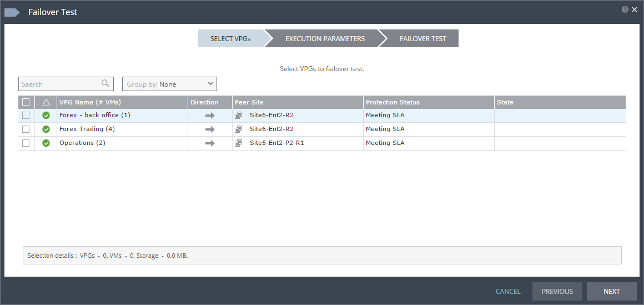Click peer site icon in Forex - back office row
The image size is (644, 305).
[x=238, y=116]
